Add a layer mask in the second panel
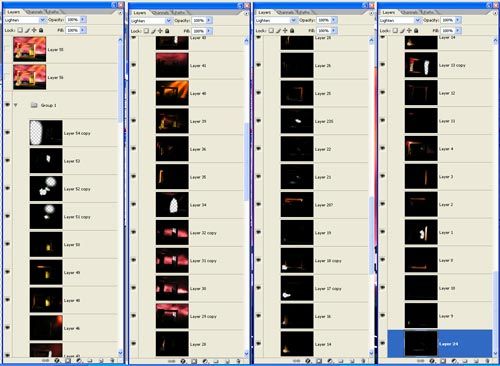500x366 pixels. pyautogui.click(x=194, y=361)
